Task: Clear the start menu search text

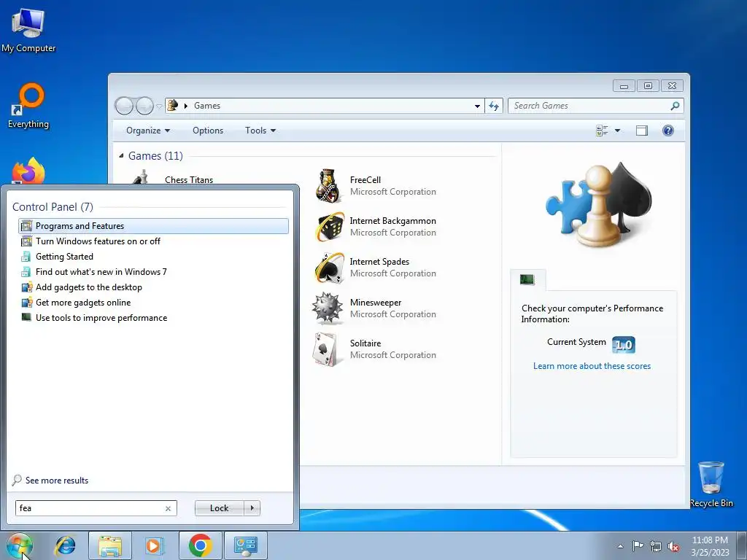Action: (168, 508)
